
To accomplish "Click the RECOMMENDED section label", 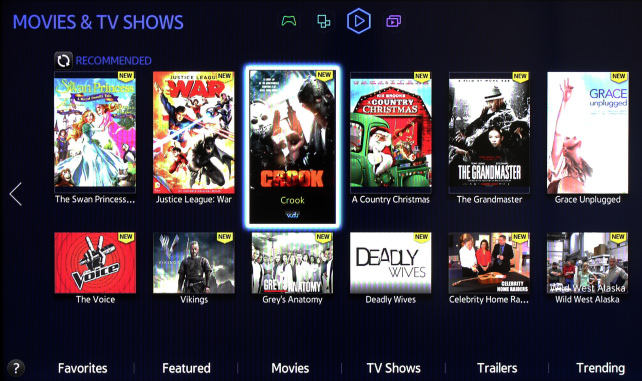I will coord(113,61).
